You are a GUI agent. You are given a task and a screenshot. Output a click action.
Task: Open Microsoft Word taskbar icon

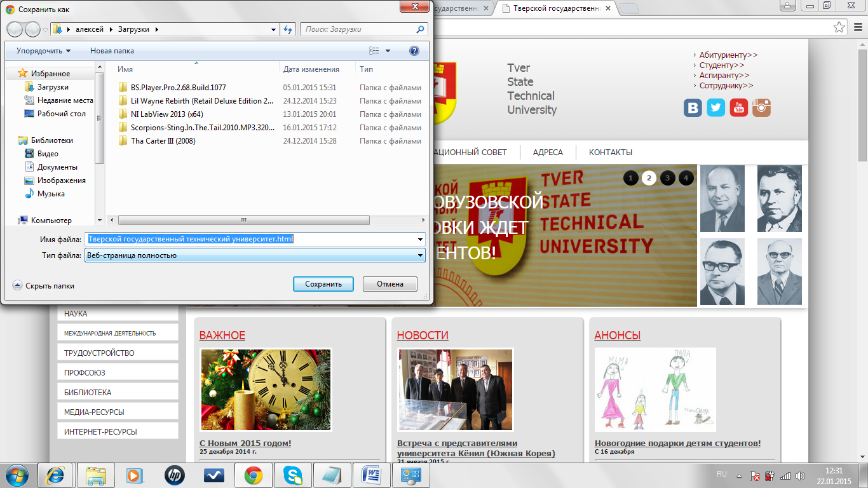372,475
